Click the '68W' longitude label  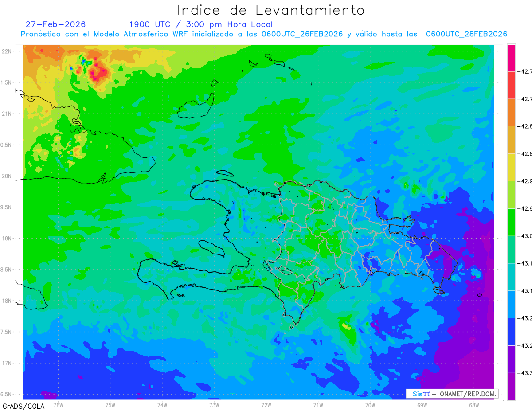(474, 405)
